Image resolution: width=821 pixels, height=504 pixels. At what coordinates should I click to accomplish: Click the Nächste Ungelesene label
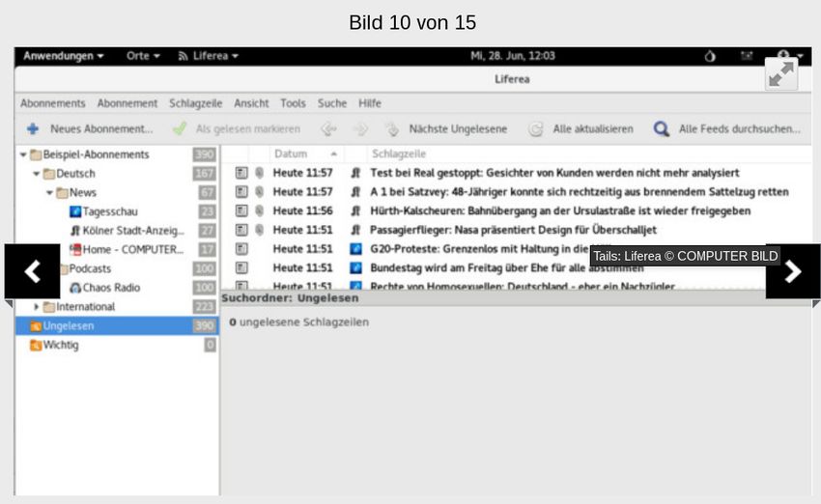[458, 128]
